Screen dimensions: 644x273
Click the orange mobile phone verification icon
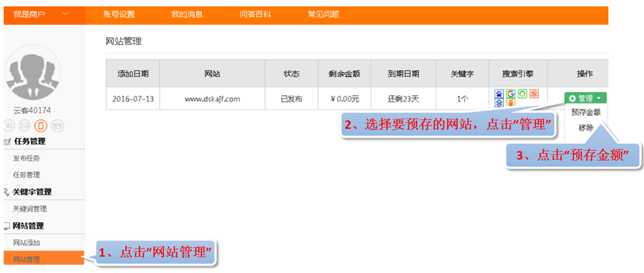point(41,126)
